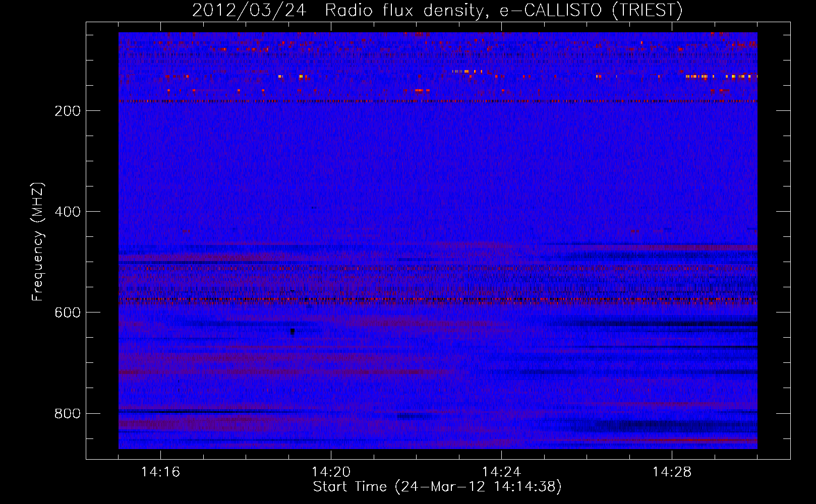Click the 200 frequency tick label
This screenshot has width=816, height=504.
68,111
